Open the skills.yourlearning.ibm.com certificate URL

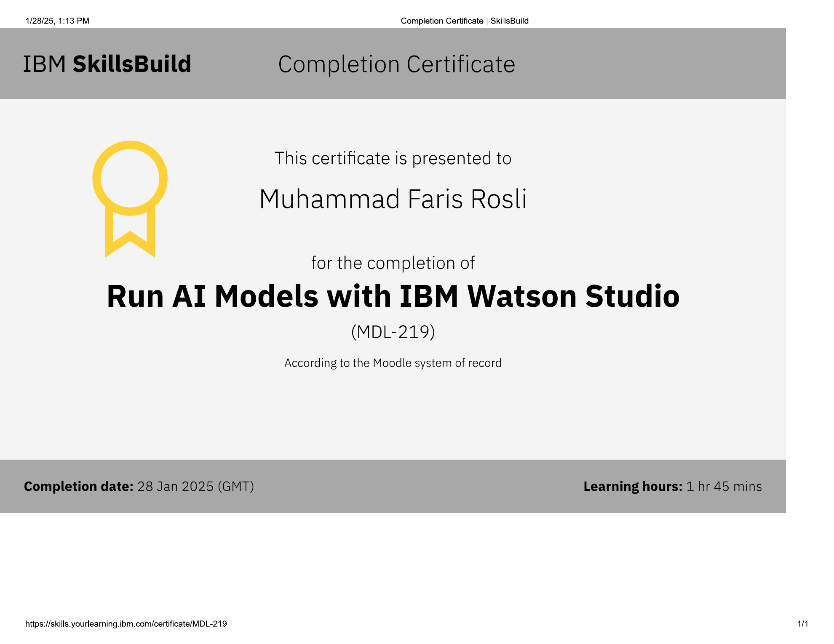(126, 624)
